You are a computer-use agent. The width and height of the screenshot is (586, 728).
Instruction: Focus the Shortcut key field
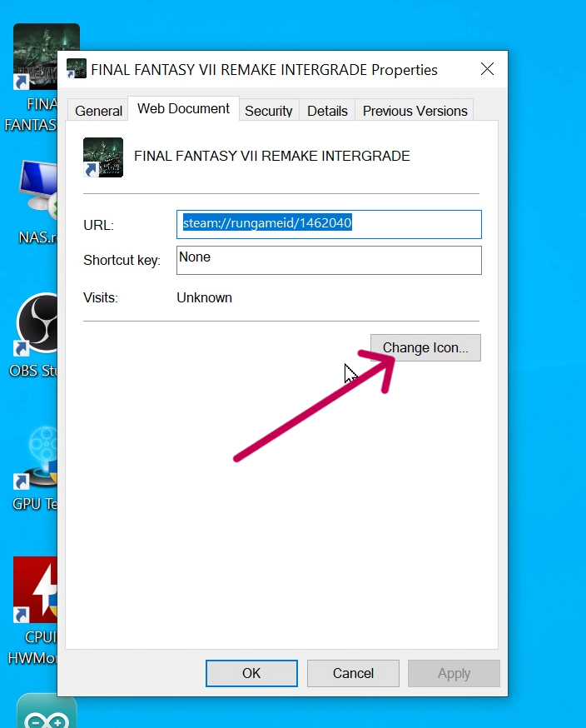click(x=329, y=260)
